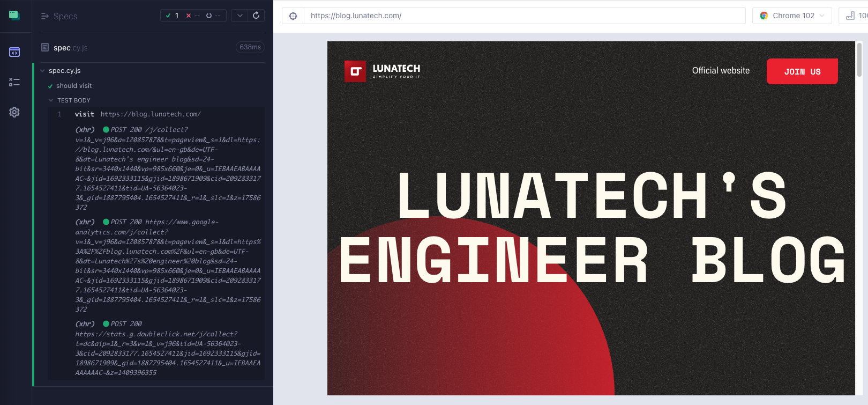Click the red JOIN US button
Viewport: 868px width, 405px height.
click(x=802, y=71)
